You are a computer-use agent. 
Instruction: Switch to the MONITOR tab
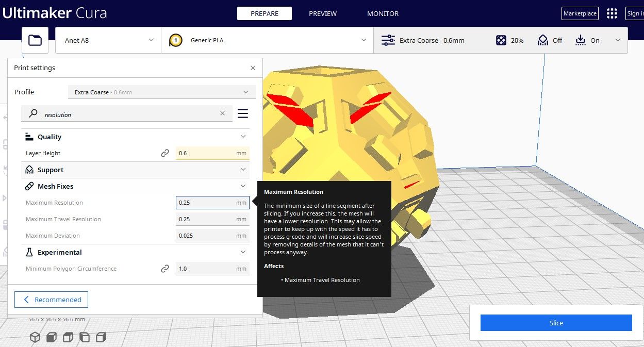click(x=383, y=14)
